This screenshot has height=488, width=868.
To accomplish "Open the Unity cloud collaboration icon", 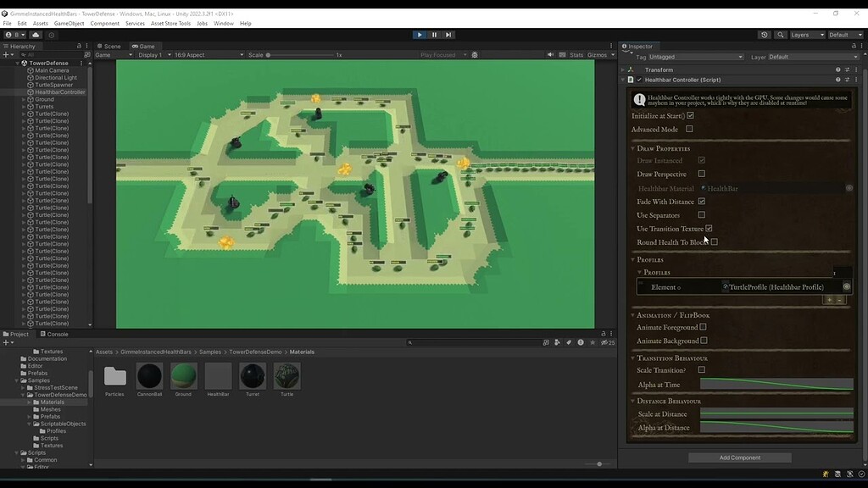I will (763, 35).
